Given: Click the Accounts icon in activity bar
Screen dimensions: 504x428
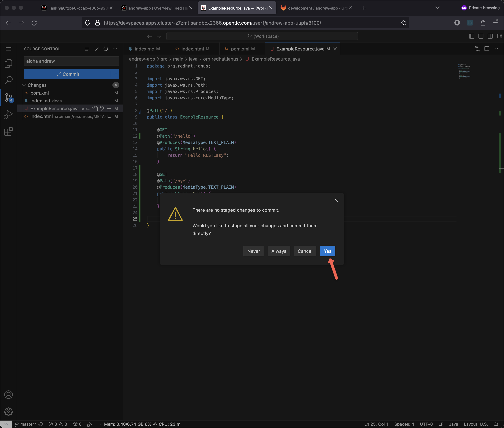Looking at the screenshot, I should coord(9,395).
